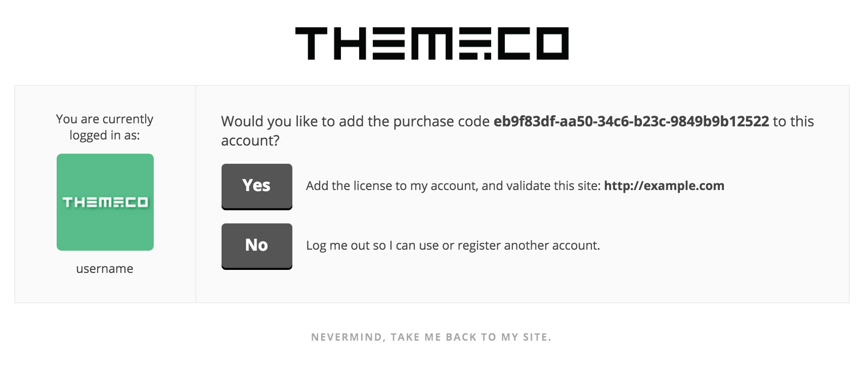
Task: Follow the 'Nevermind, take me back to my site' link
Action: tap(431, 337)
